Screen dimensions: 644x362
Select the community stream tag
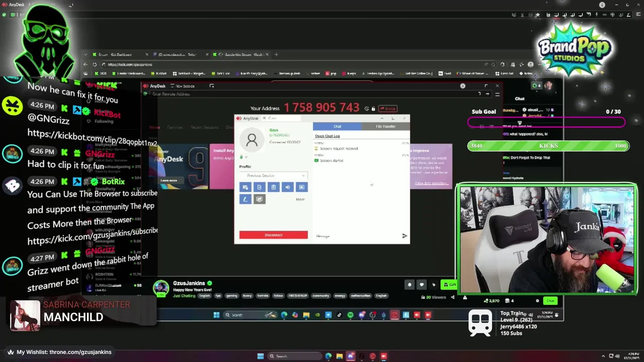320,296
